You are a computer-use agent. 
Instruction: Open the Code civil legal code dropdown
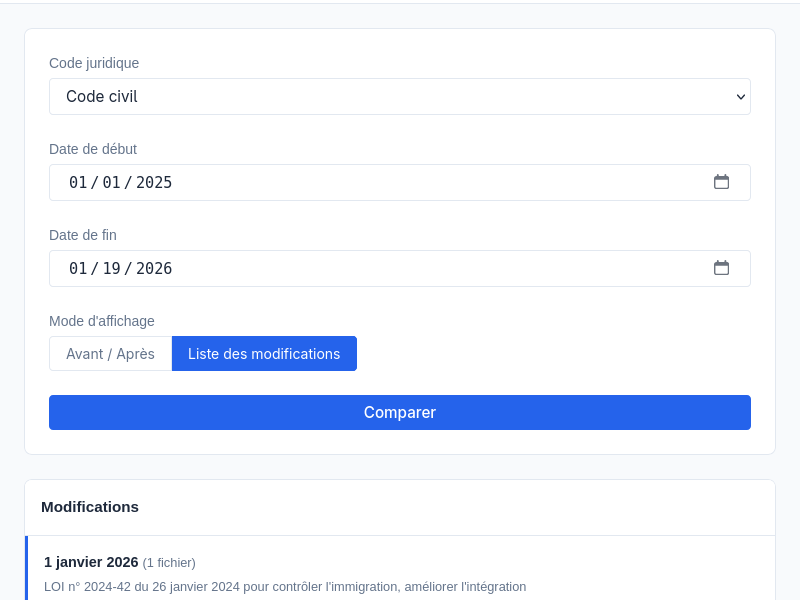tap(399, 97)
